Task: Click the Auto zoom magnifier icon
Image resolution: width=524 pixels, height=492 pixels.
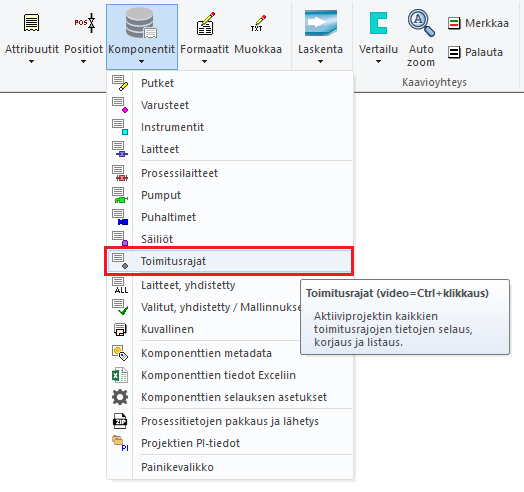Action: pos(421,23)
